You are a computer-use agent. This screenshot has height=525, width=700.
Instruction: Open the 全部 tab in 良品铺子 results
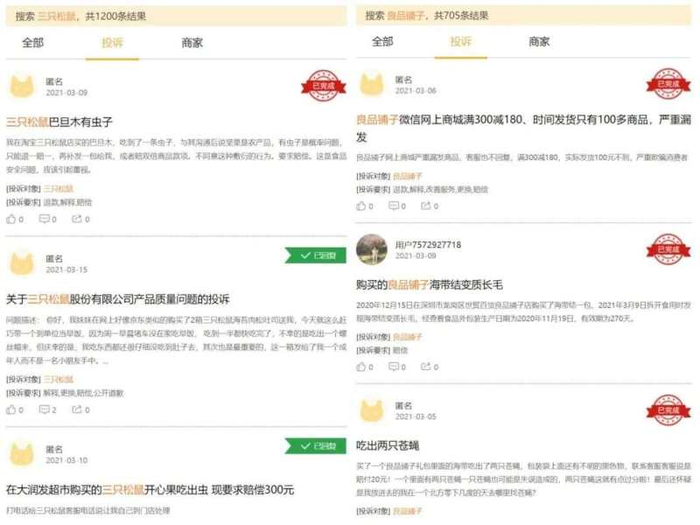click(x=383, y=42)
